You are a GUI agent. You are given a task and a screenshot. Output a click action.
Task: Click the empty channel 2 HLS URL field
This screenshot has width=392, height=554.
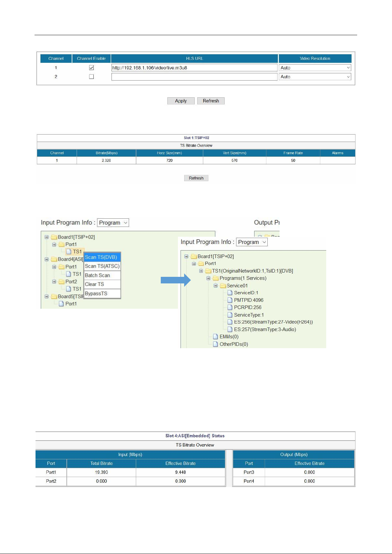[x=194, y=77]
